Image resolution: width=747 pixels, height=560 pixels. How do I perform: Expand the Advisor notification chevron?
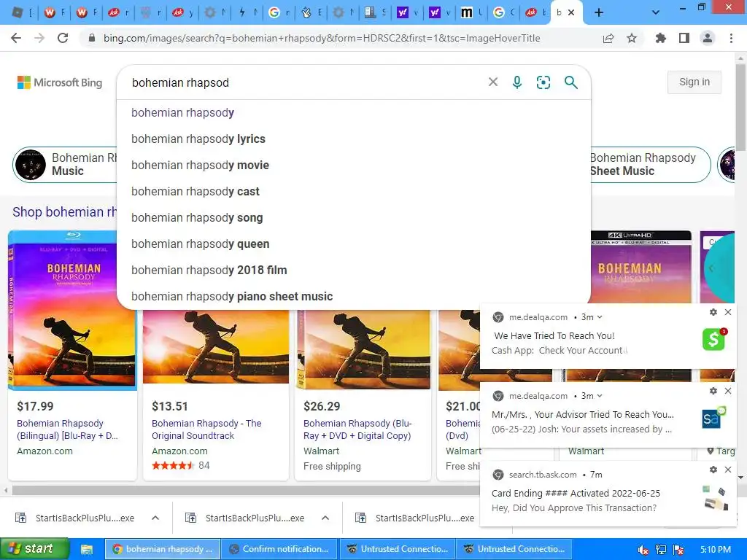click(x=600, y=396)
